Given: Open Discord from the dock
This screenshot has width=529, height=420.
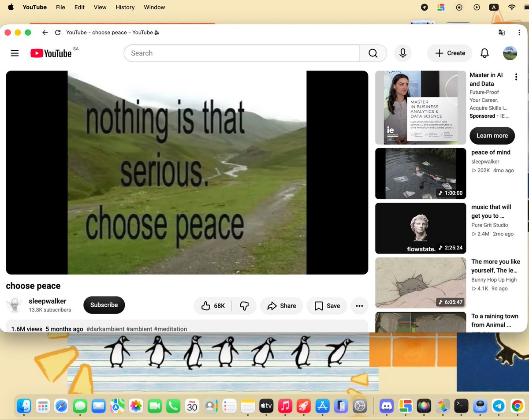Looking at the screenshot, I should [387, 406].
